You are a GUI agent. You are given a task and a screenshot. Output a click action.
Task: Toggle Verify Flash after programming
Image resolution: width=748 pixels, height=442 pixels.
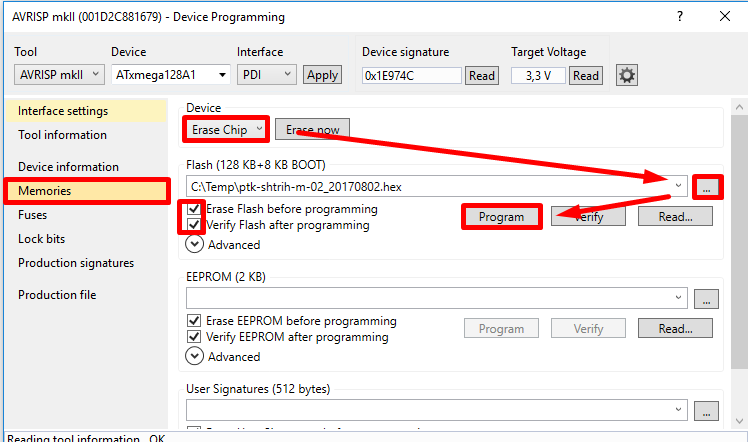point(194,226)
